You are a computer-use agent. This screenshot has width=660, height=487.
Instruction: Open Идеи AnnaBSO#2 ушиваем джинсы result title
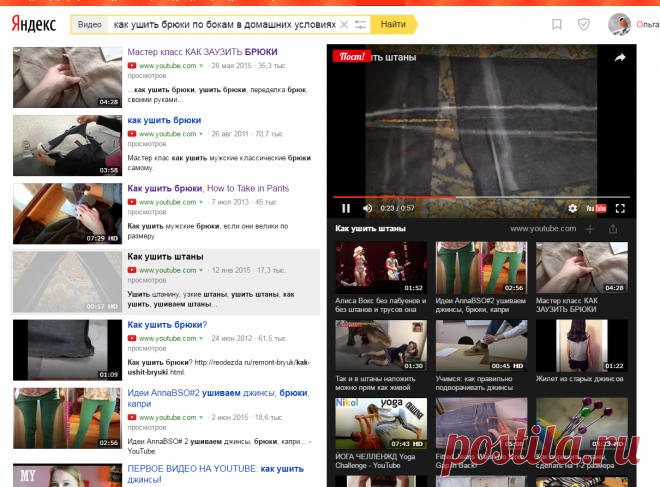coord(218,398)
